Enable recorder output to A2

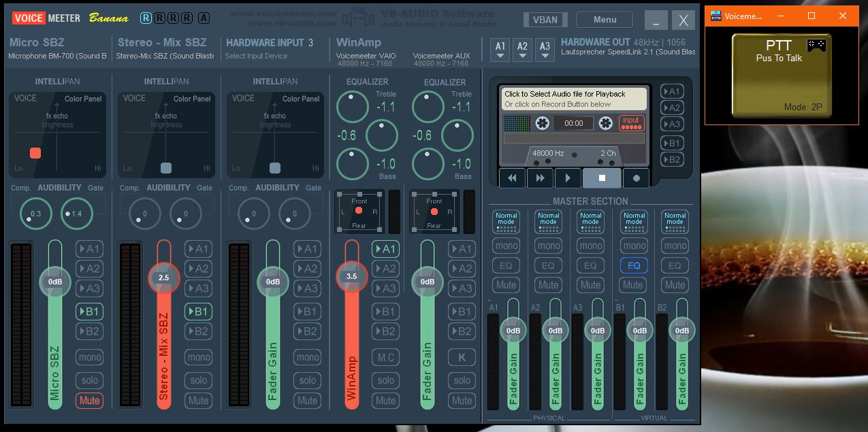pyautogui.click(x=672, y=107)
